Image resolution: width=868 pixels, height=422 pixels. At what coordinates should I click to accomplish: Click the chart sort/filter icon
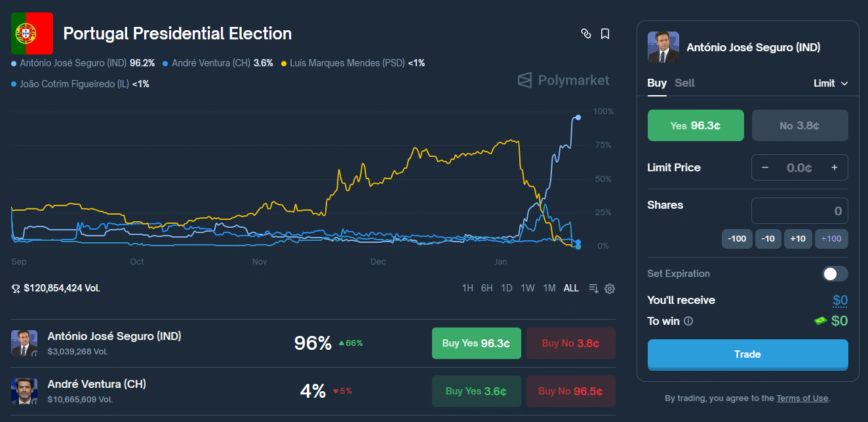(594, 288)
